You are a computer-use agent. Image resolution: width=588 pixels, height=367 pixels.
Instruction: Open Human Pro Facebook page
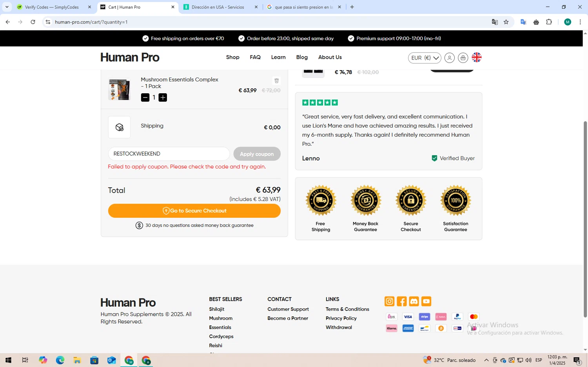point(402,301)
